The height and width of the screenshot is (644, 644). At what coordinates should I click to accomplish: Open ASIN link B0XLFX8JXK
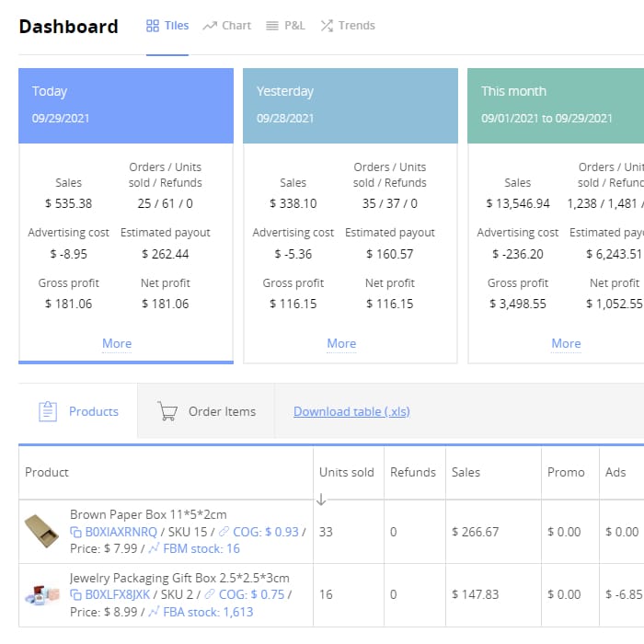click(x=118, y=594)
